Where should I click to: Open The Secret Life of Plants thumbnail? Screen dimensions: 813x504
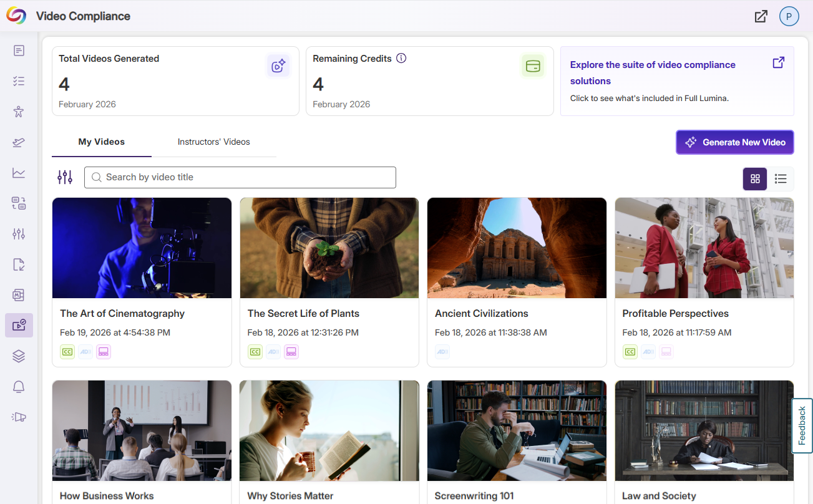pos(329,248)
